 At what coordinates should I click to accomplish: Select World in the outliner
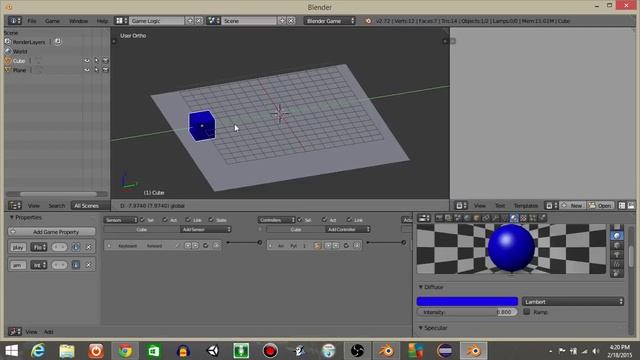point(20,51)
